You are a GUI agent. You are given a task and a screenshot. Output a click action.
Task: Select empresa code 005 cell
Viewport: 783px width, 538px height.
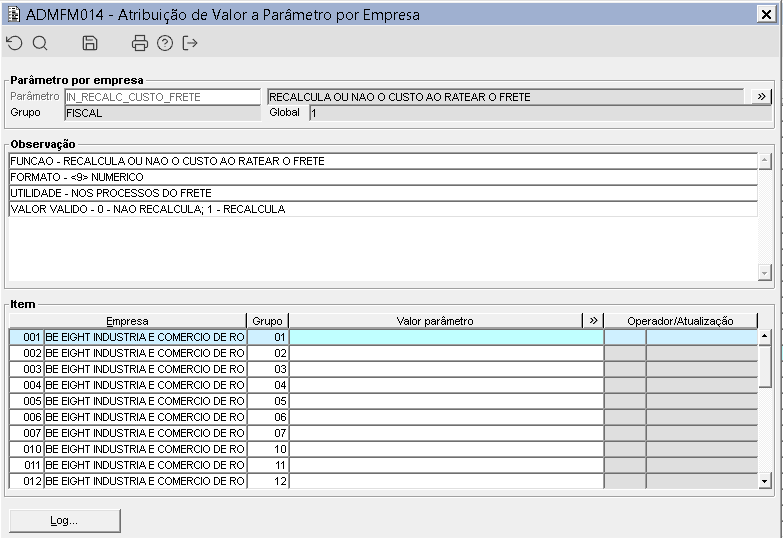pyautogui.click(x=26, y=401)
